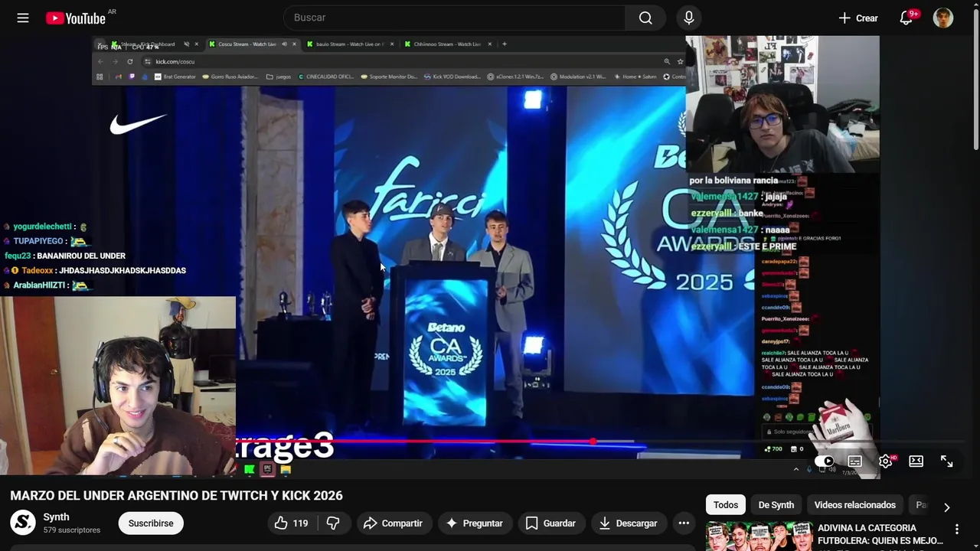Click the 579 suscriptores text

point(72,530)
